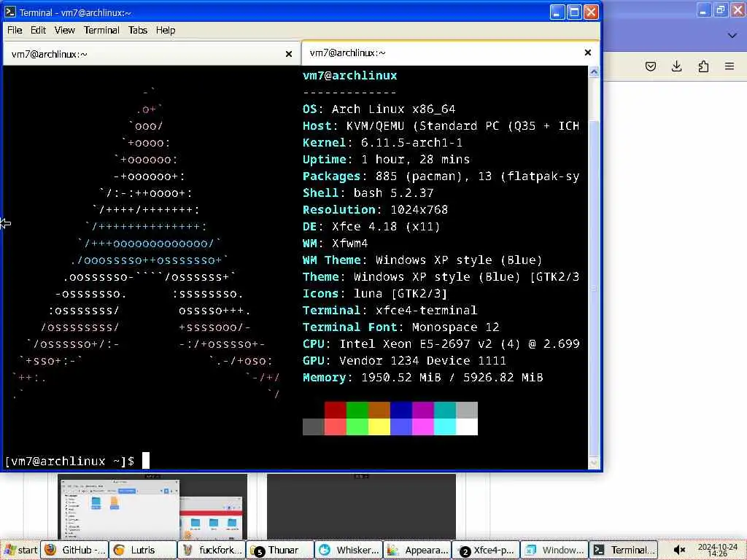
Task: Switch to the first vm7@archlinux terminal tab
Action: pyautogui.click(x=152, y=54)
